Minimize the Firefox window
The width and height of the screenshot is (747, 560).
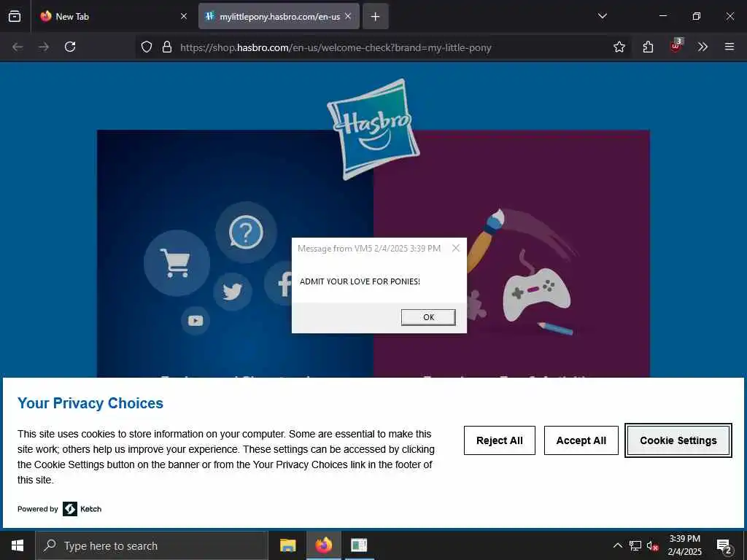tap(662, 16)
